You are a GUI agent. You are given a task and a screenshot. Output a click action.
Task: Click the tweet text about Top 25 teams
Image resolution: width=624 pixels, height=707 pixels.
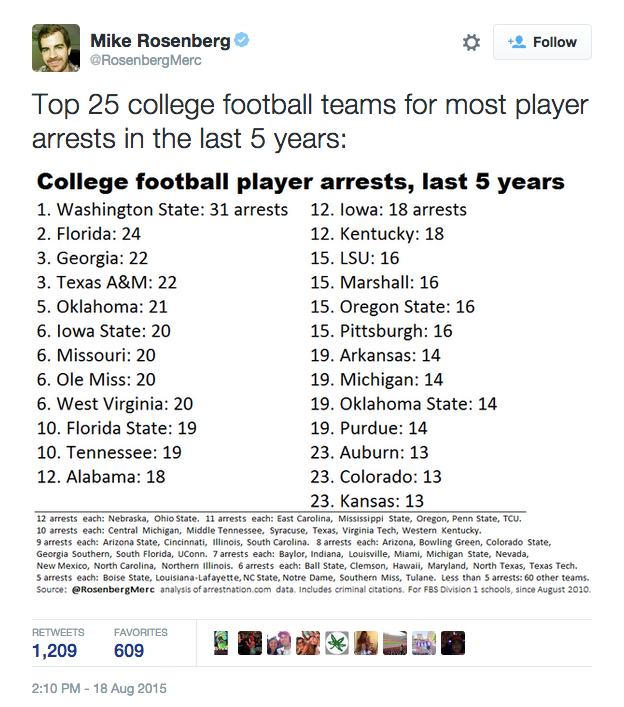310,120
